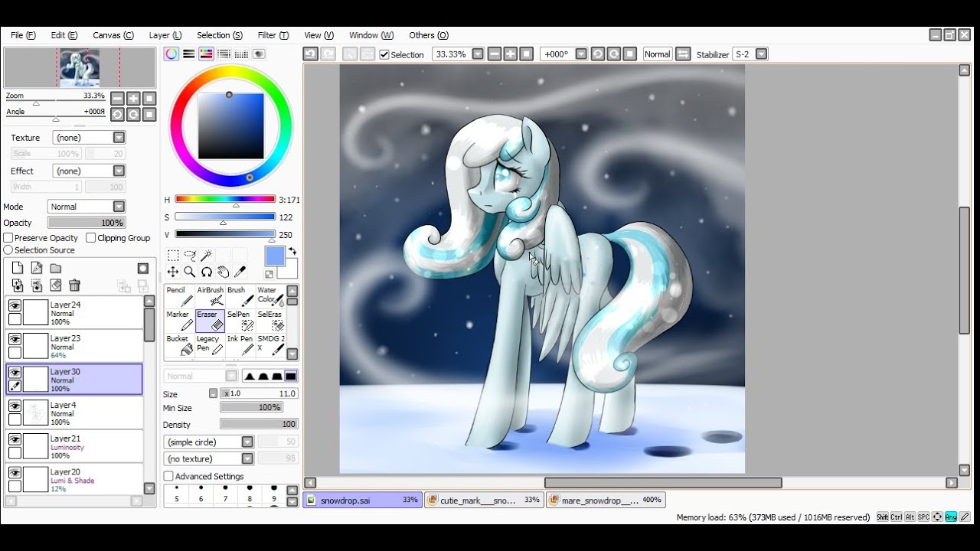Image resolution: width=980 pixels, height=551 pixels.
Task: Delete the current layer with trash icon
Action: (x=74, y=285)
